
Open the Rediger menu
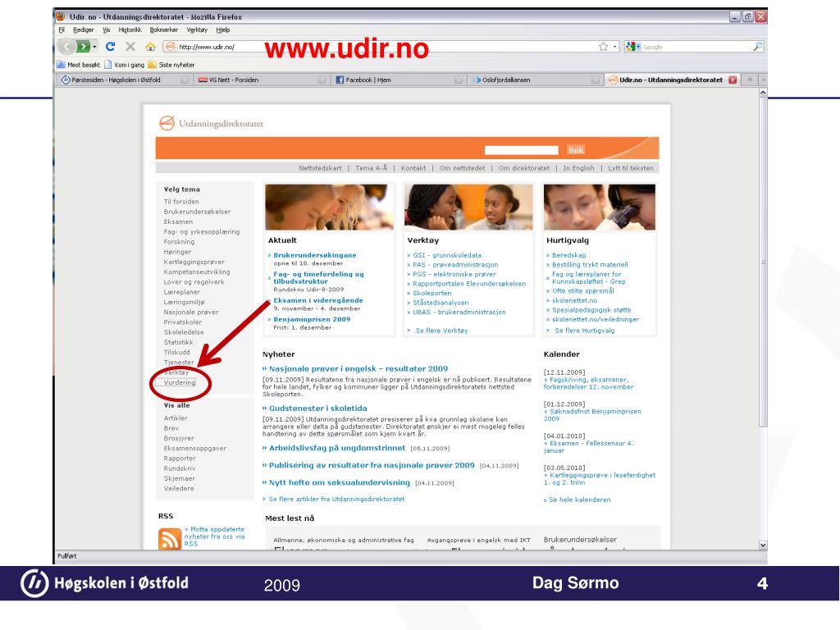(84, 30)
